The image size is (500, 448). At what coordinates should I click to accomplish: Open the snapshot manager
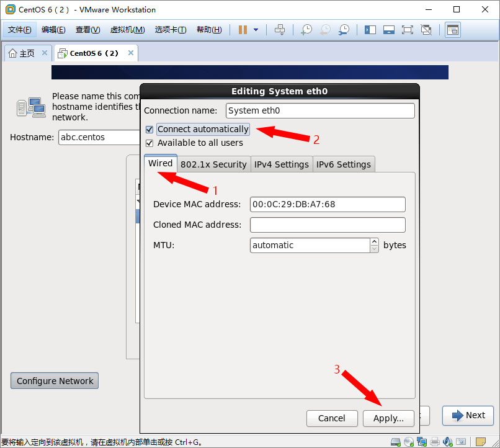point(344,30)
